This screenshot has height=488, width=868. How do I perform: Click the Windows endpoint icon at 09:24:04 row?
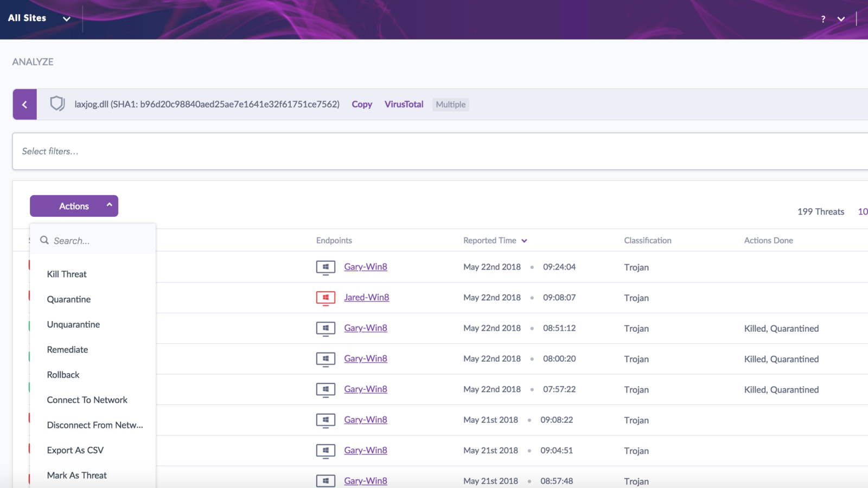pos(325,267)
